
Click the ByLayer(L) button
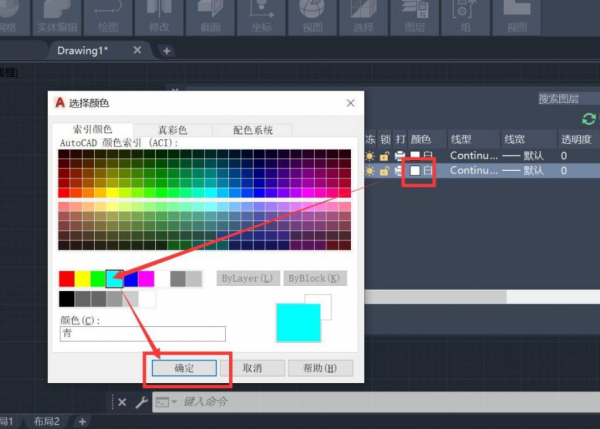[x=248, y=278]
